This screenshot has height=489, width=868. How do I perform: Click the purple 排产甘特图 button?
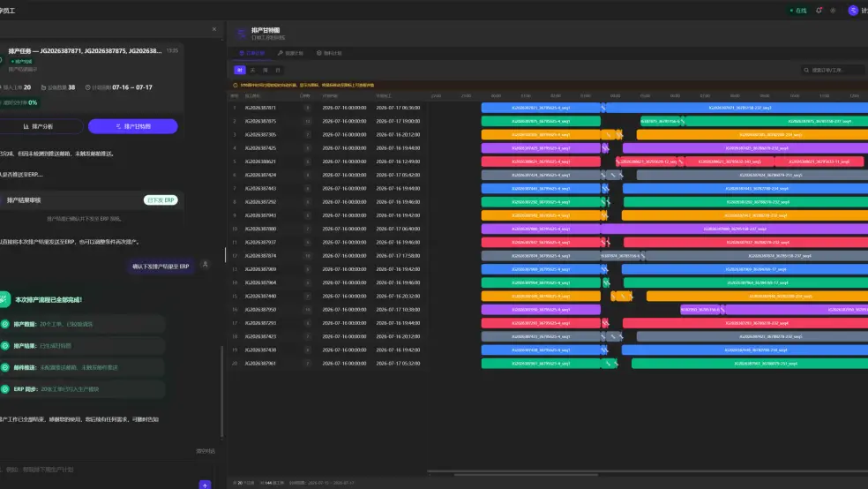[133, 126]
